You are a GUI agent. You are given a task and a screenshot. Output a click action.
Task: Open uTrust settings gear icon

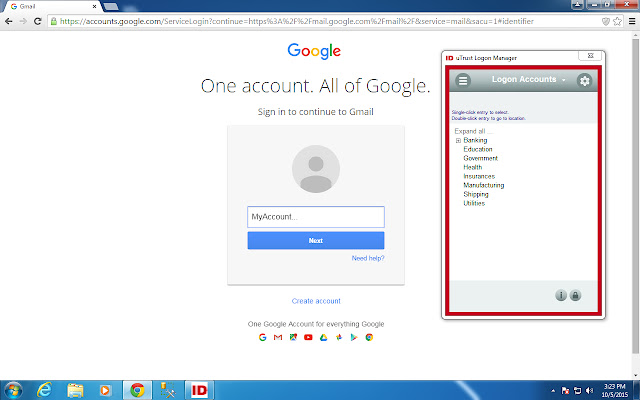(x=584, y=80)
